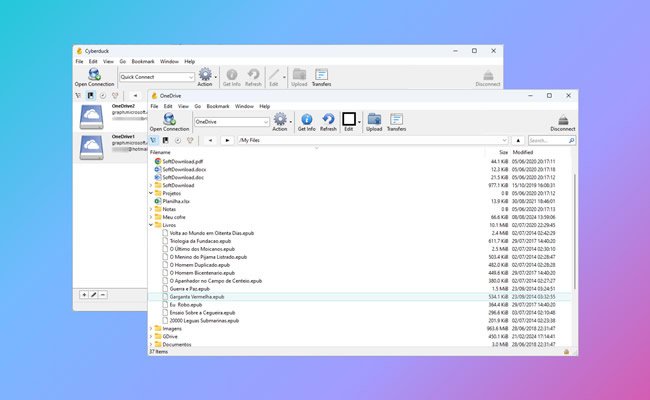Toggle Bonjour view in Cyberduck back window
The width and height of the screenshot is (650, 400).
pyautogui.click(x=115, y=95)
